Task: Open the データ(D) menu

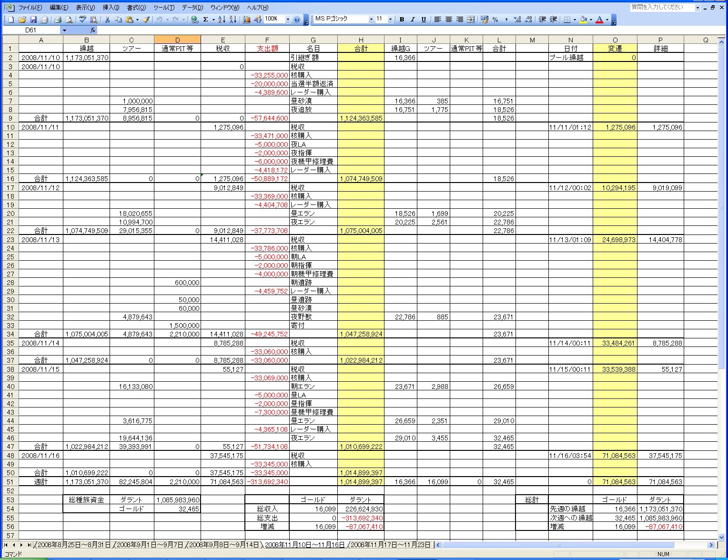Action: 192,8
